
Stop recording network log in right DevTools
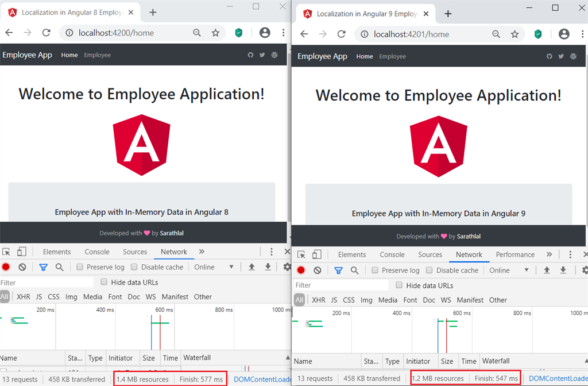coord(301,270)
